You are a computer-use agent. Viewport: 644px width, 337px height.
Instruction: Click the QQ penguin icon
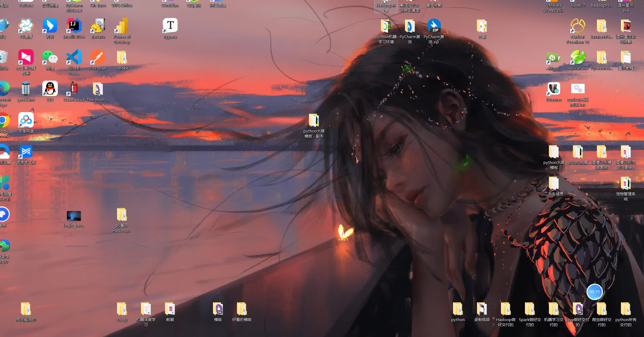coord(50,89)
